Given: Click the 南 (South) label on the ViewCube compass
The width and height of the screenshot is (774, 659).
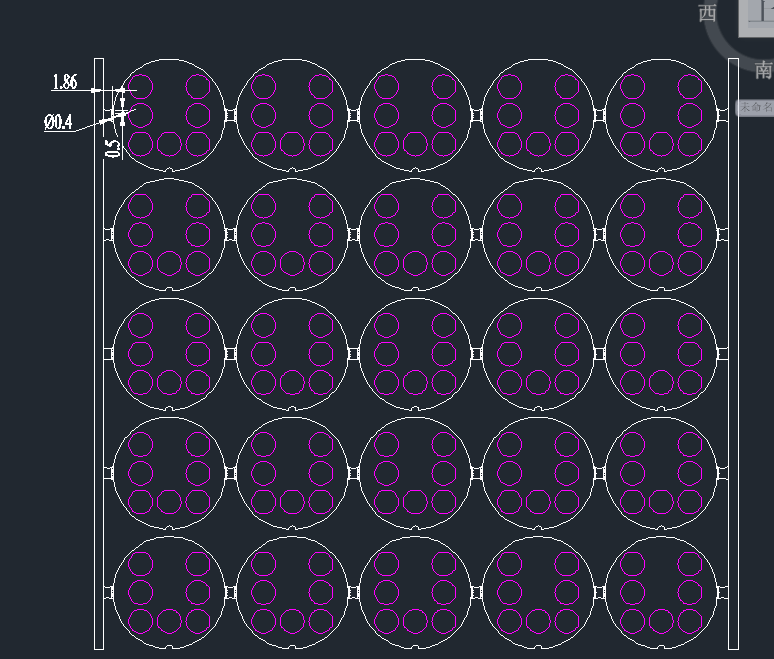Looking at the screenshot, I should [764, 70].
